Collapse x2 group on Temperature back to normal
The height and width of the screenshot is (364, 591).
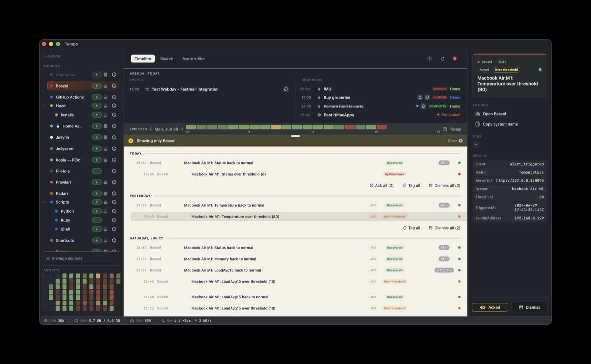[x=444, y=205]
